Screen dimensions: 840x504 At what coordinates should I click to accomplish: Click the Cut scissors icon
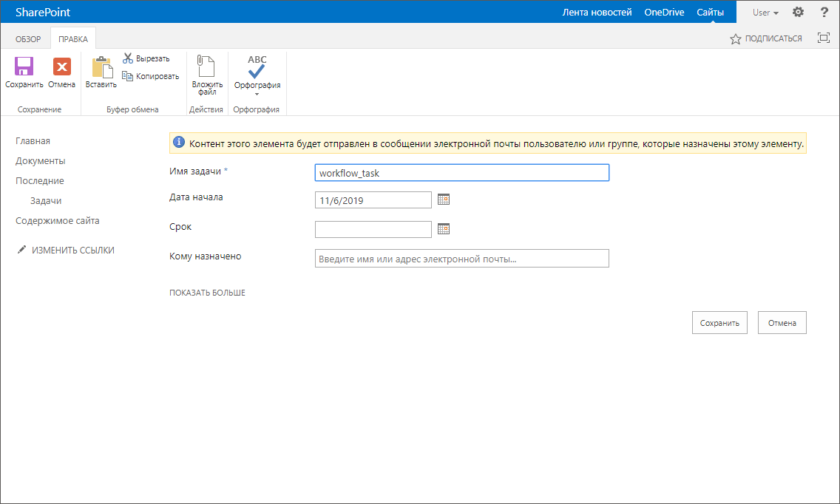[128, 58]
